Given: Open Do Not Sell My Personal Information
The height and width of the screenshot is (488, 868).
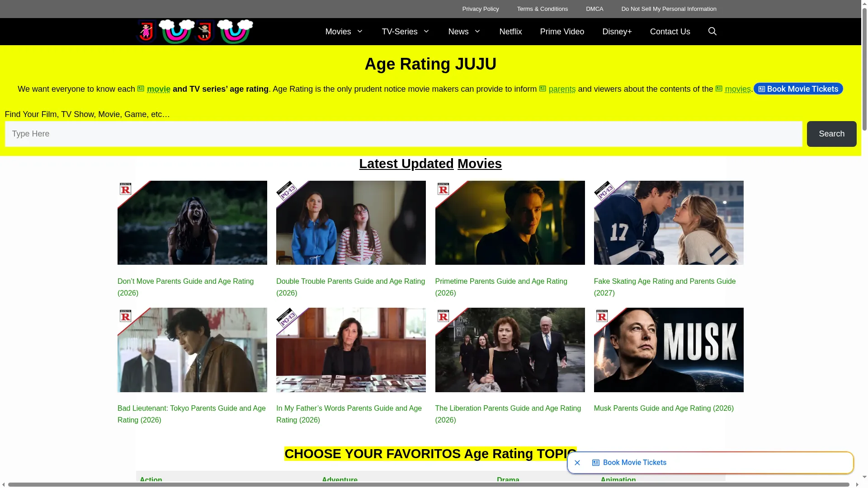Looking at the screenshot, I should 669,9.
